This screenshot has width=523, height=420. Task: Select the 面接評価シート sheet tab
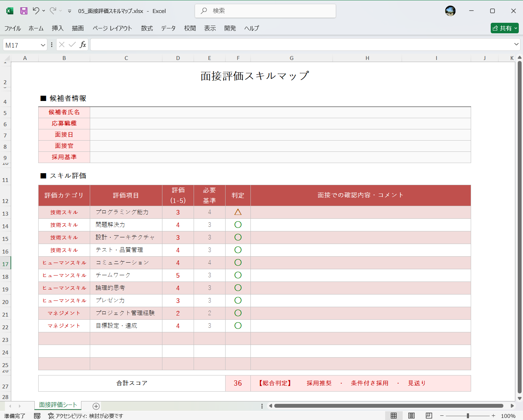58,405
